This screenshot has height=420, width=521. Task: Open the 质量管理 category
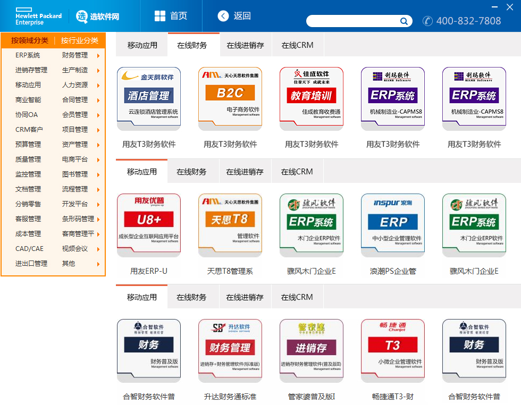coord(28,159)
